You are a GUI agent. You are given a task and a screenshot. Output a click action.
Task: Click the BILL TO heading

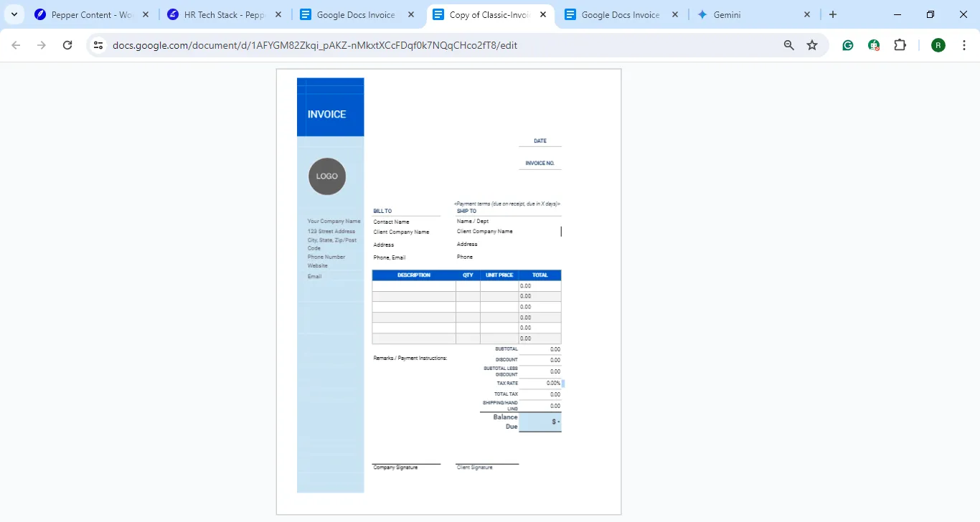pos(382,212)
